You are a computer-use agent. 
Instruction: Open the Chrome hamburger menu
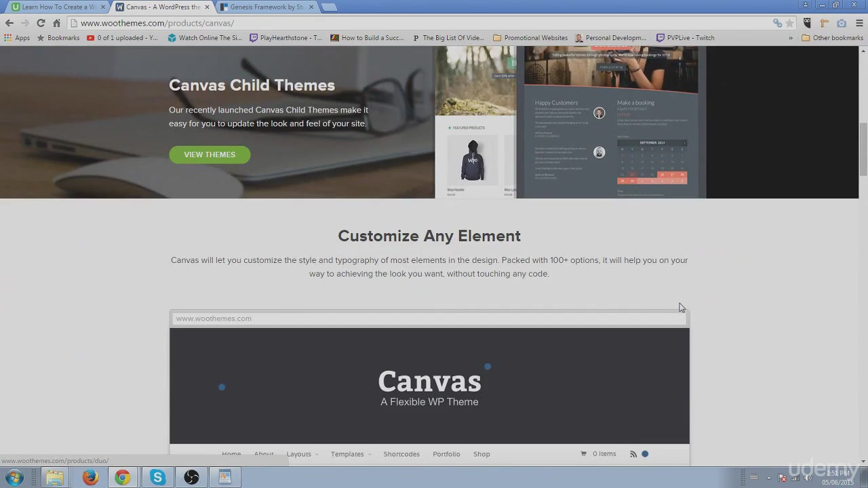859,23
